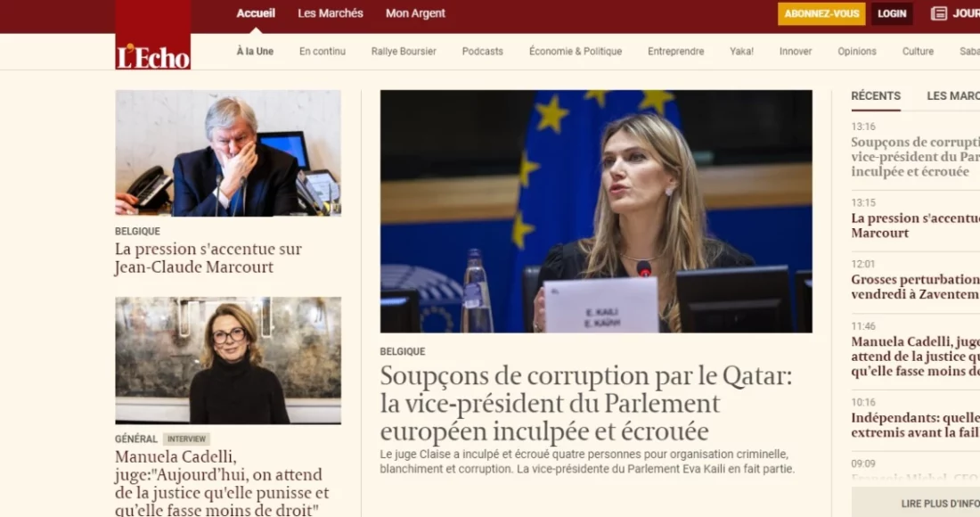Open the Les Marchés top menu
The width and height of the screenshot is (980, 517).
330,13
